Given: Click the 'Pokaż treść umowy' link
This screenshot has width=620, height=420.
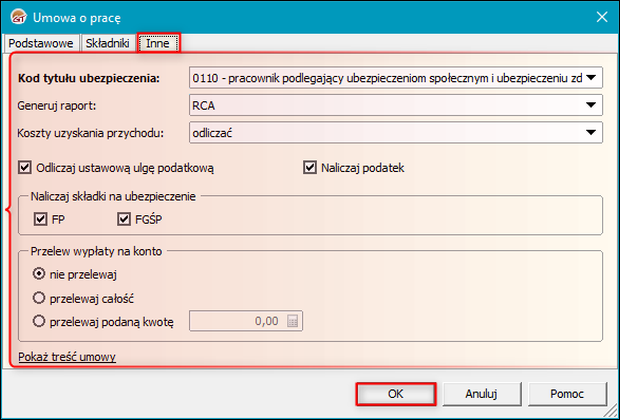Looking at the screenshot, I should [67, 356].
